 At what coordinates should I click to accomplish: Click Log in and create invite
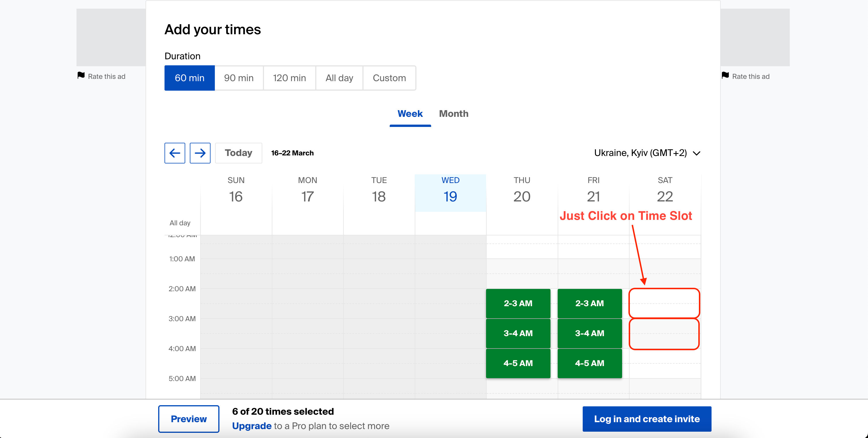click(x=647, y=419)
